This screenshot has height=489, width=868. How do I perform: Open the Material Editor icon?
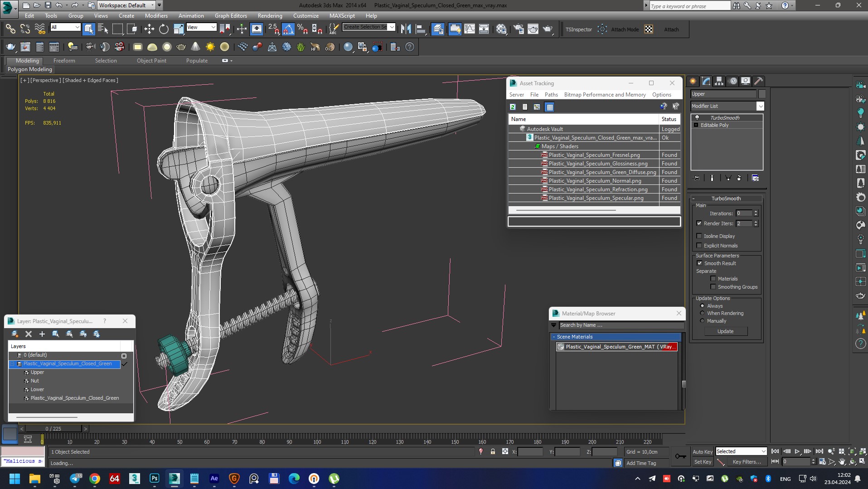coord(501,29)
